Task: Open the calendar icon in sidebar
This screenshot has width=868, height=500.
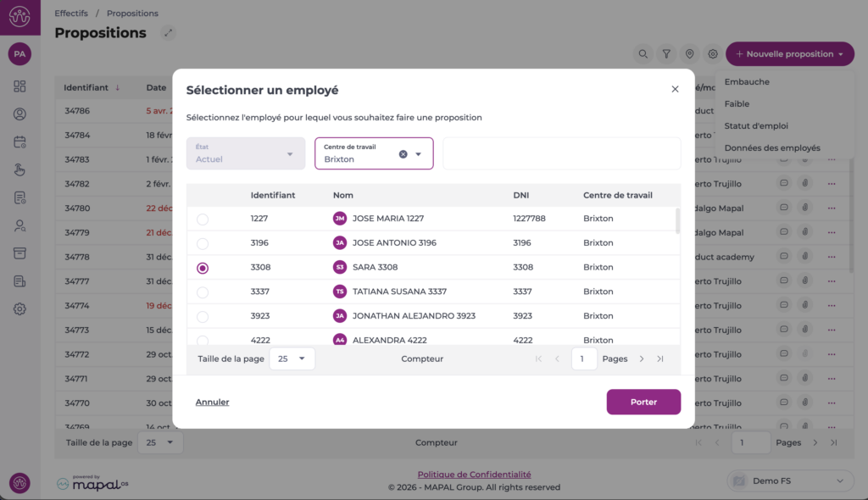Action: point(19,142)
